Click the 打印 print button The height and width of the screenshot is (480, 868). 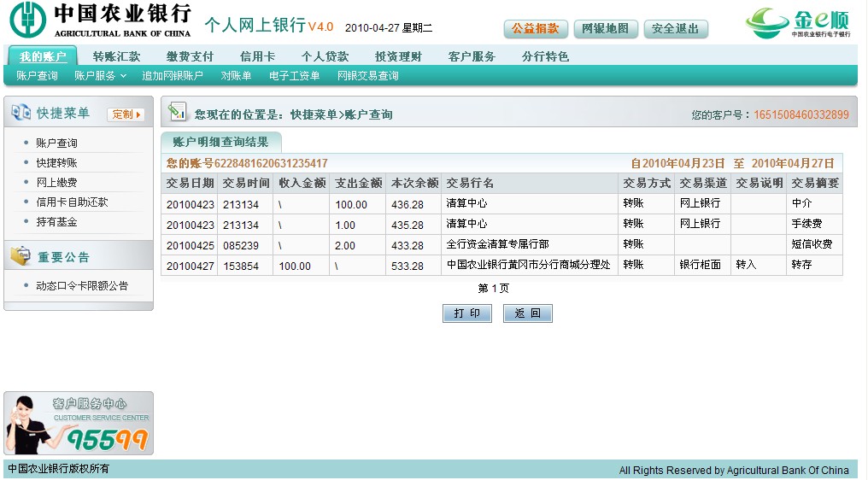[467, 313]
